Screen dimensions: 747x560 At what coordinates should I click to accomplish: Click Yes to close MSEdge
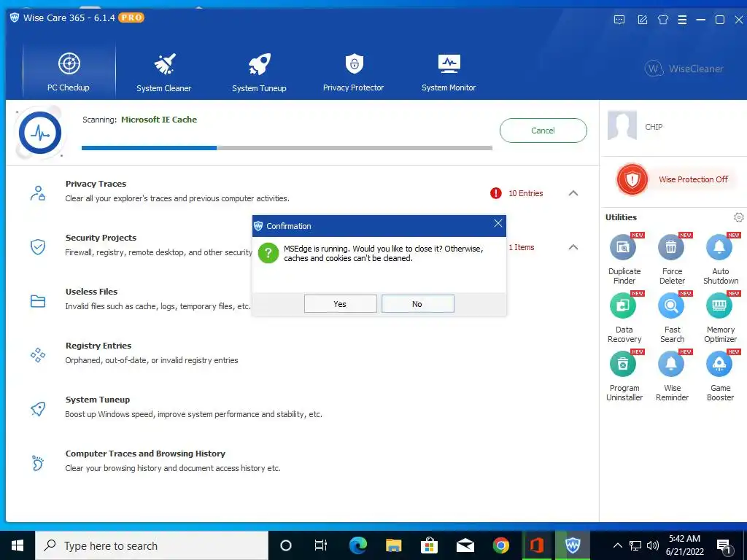pos(340,304)
